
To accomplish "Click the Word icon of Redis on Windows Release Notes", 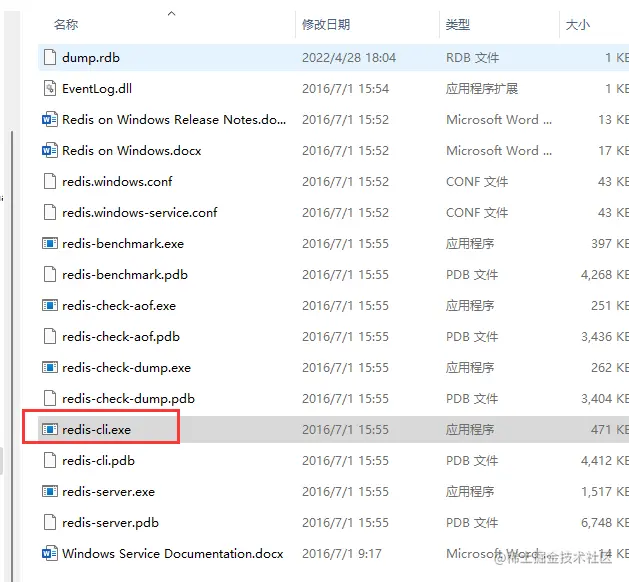I will tap(50, 119).
